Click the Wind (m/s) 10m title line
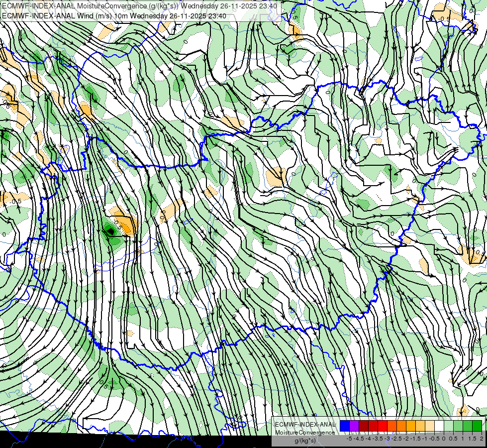The height and width of the screenshot is (448, 487). [114, 16]
